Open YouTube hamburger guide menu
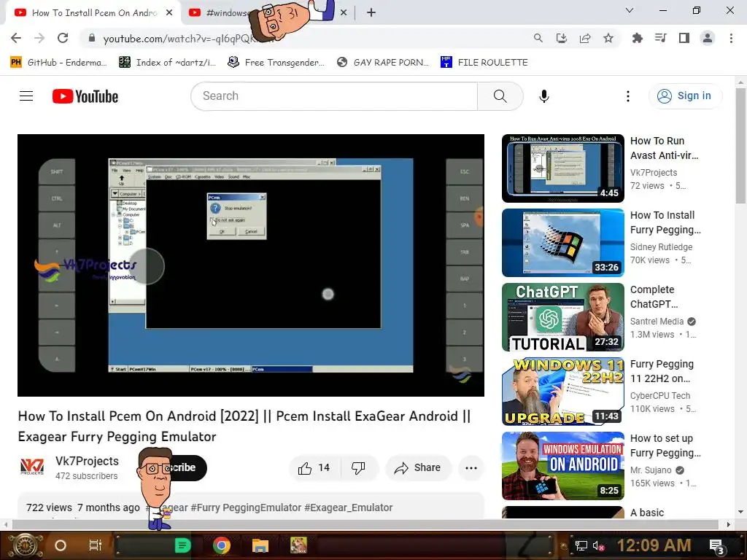 pos(26,96)
